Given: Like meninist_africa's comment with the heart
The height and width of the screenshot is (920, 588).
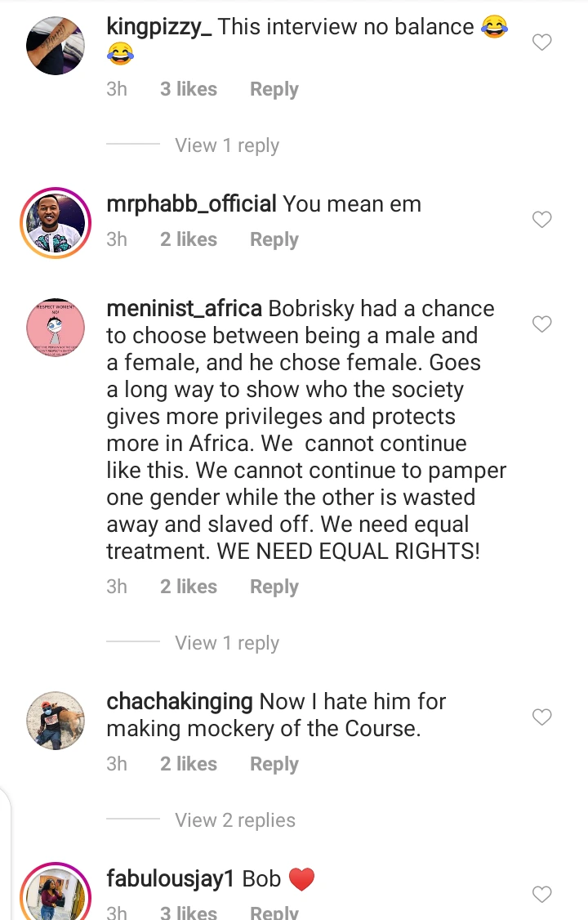Looking at the screenshot, I should click(x=542, y=324).
